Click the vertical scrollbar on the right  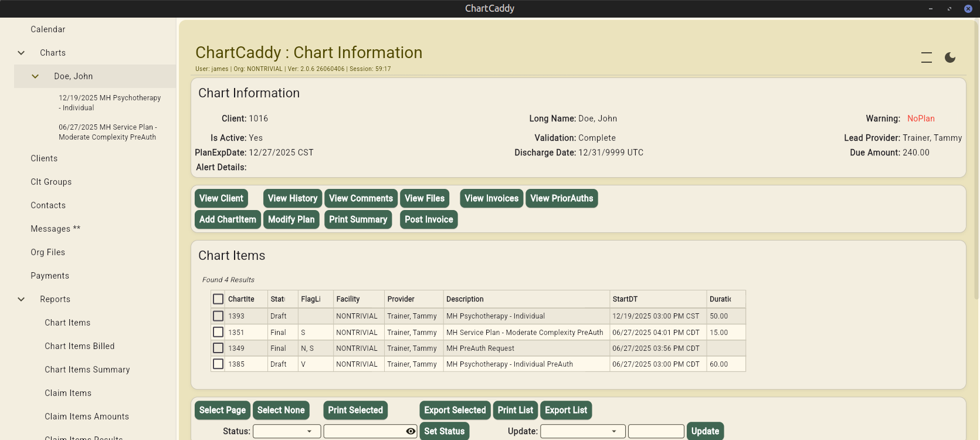976,158
